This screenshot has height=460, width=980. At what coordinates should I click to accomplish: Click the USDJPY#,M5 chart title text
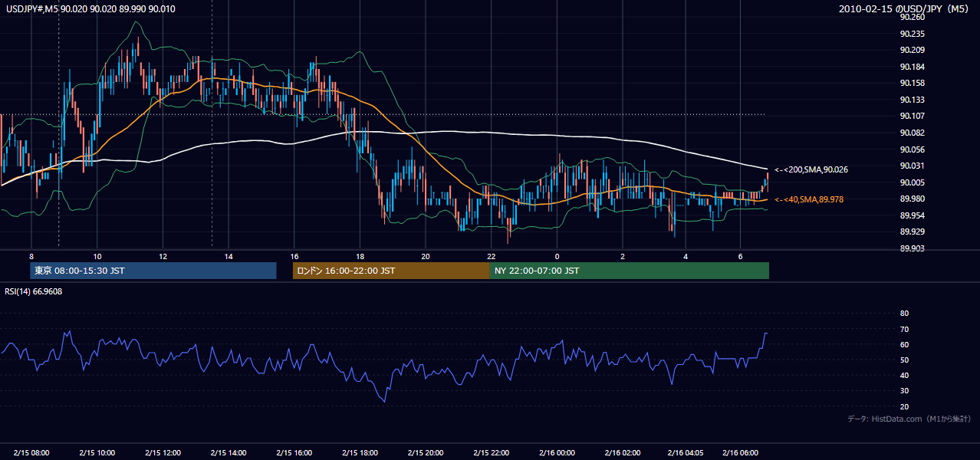tap(90, 8)
